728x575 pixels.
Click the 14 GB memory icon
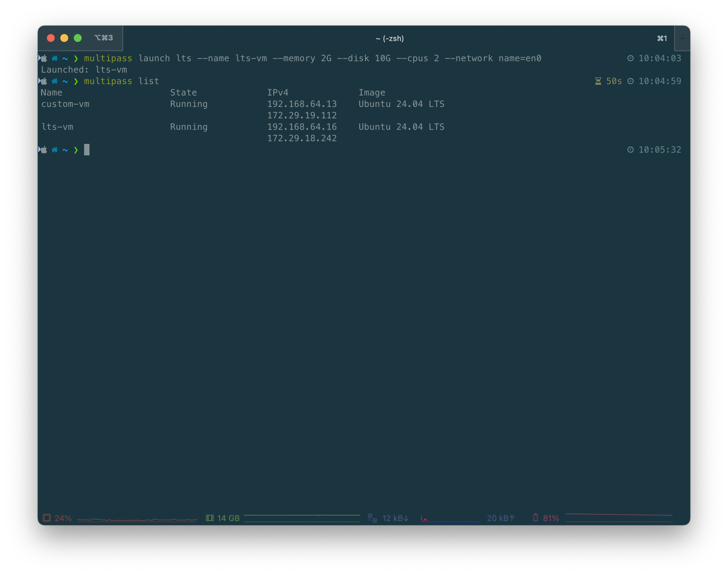[210, 518]
